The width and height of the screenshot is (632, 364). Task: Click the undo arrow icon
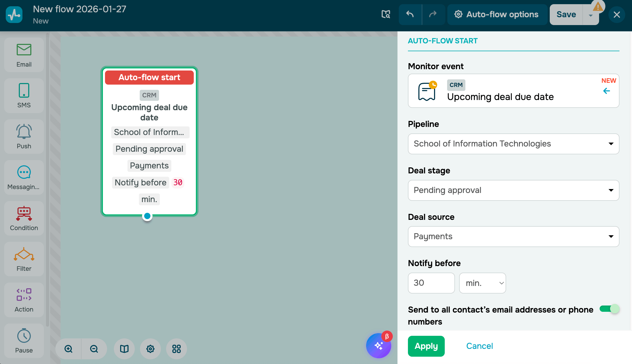[x=410, y=14]
